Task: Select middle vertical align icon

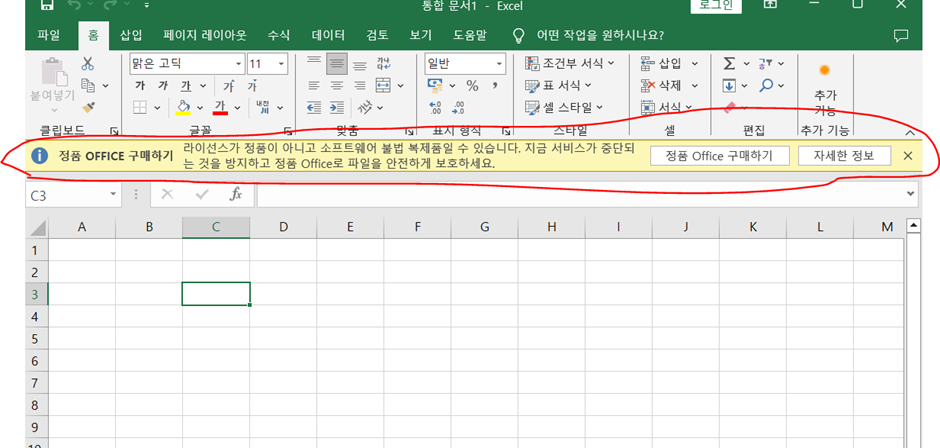Action: [337, 64]
